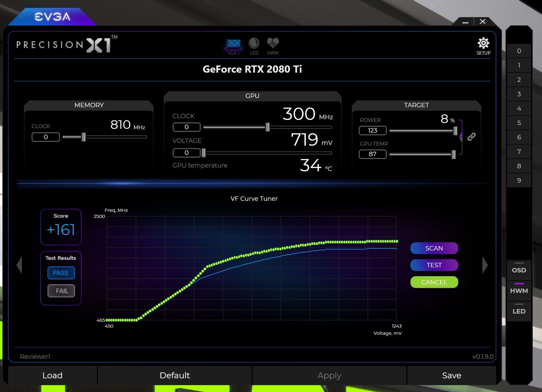Click the GPU clock offset field
Viewport: 542px width, 392px height.
tap(186, 127)
